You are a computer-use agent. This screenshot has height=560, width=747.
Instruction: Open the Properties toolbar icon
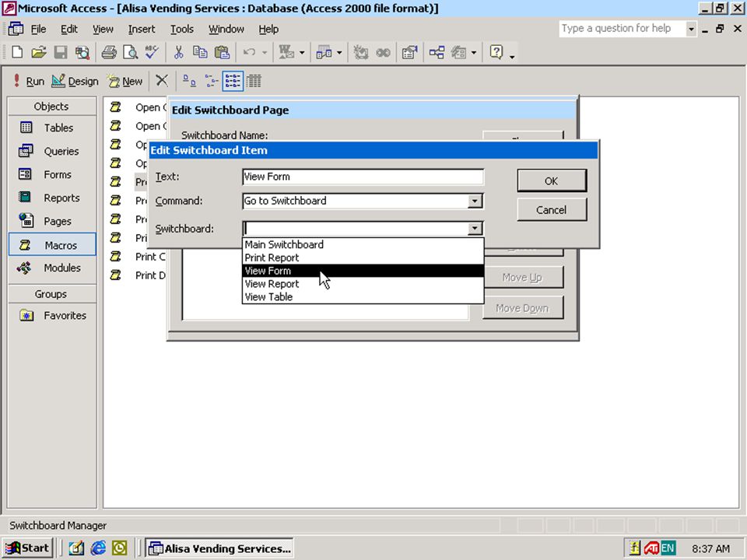pyautogui.click(x=410, y=52)
